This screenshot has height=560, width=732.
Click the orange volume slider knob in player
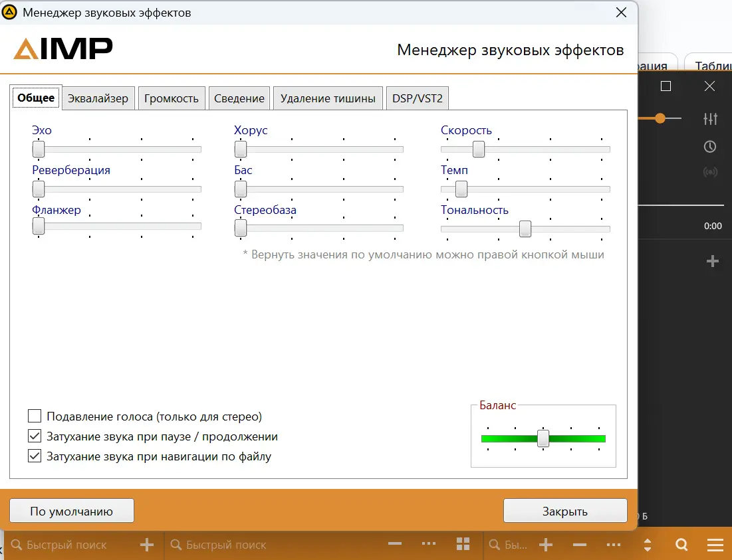[x=660, y=118]
